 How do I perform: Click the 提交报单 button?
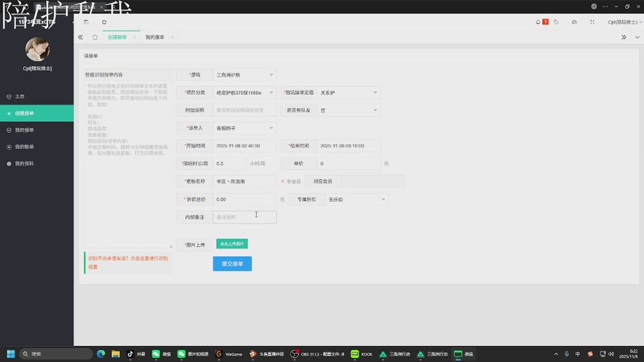(x=233, y=264)
